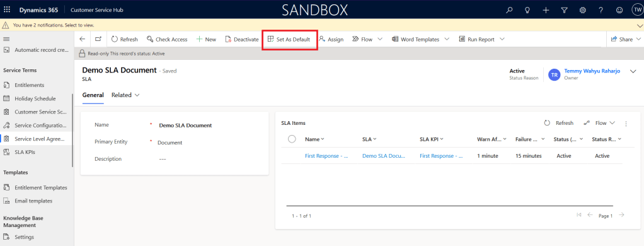Click Deactivate command
Image resolution: width=644 pixels, height=246 pixels.
[x=242, y=40]
